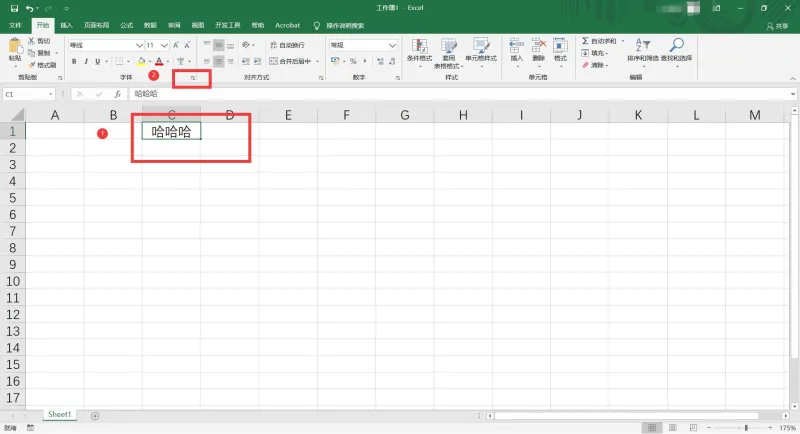The image size is (800, 434).
Task: Switch to the Formulas (公式) tab
Action: [x=126, y=25]
